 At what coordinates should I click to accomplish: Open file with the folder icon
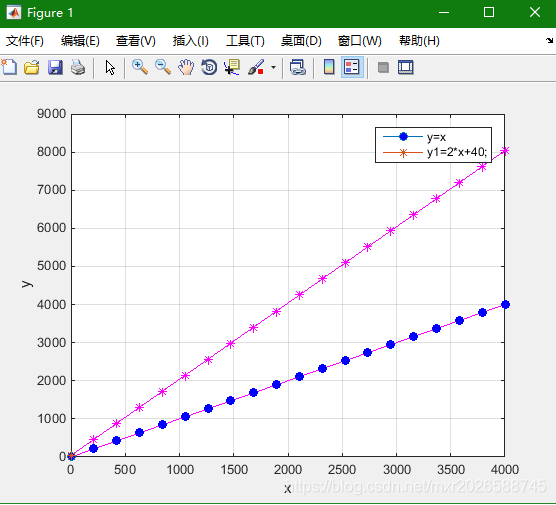32,67
